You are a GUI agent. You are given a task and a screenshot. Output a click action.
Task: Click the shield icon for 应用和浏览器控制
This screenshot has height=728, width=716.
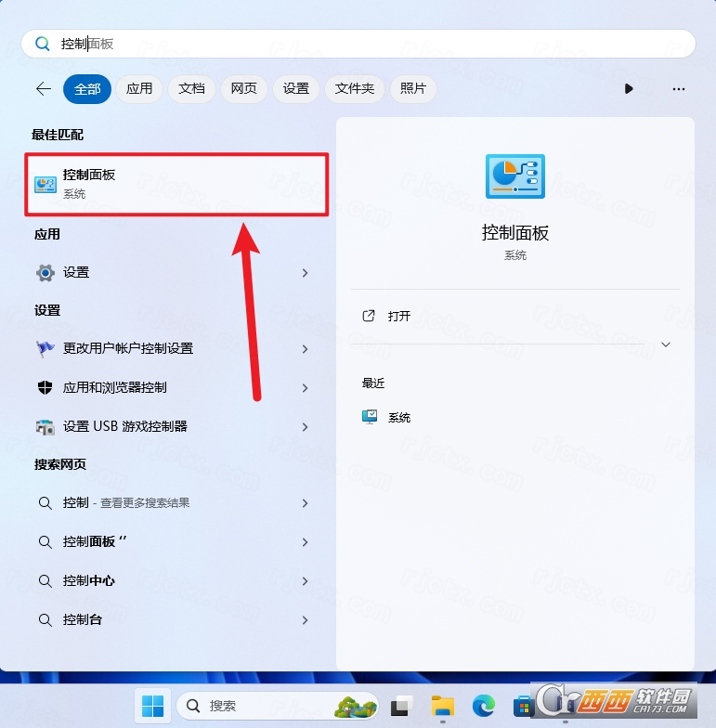point(45,388)
